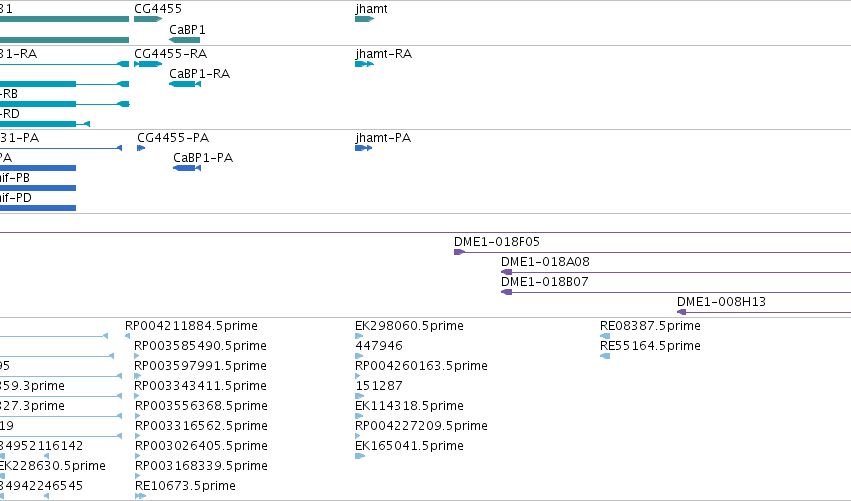
Task: Select clone DME1-018A08
Action: 676,272
